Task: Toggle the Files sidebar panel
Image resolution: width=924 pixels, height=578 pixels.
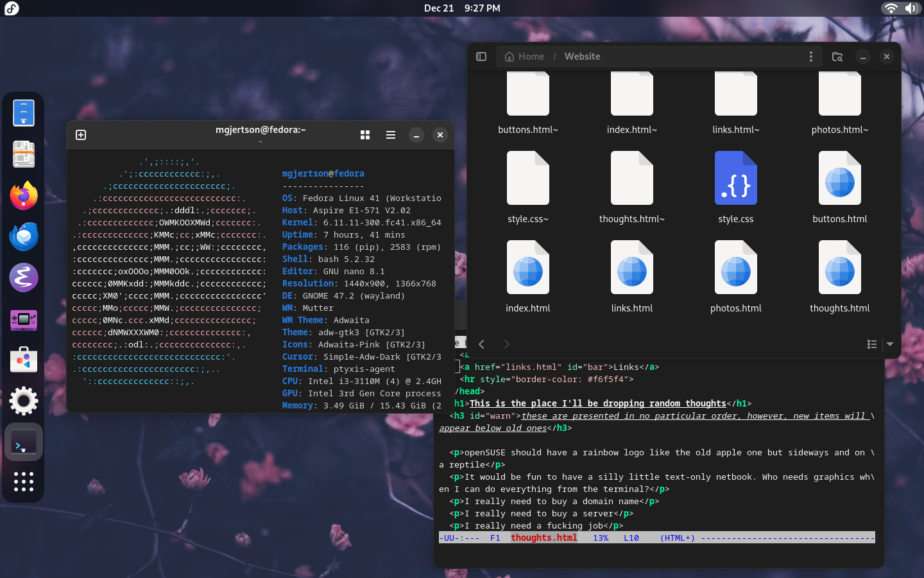Action: [481, 57]
